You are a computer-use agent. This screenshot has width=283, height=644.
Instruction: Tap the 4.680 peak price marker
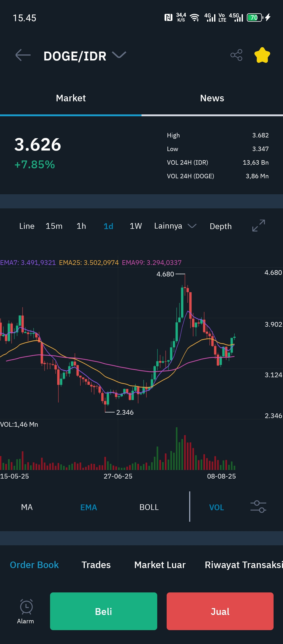(165, 274)
